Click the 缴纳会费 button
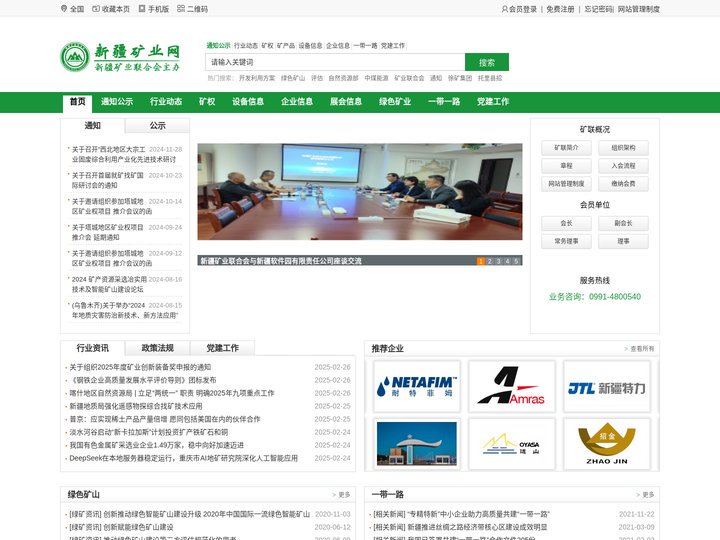The width and height of the screenshot is (720, 540). (623, 184)
